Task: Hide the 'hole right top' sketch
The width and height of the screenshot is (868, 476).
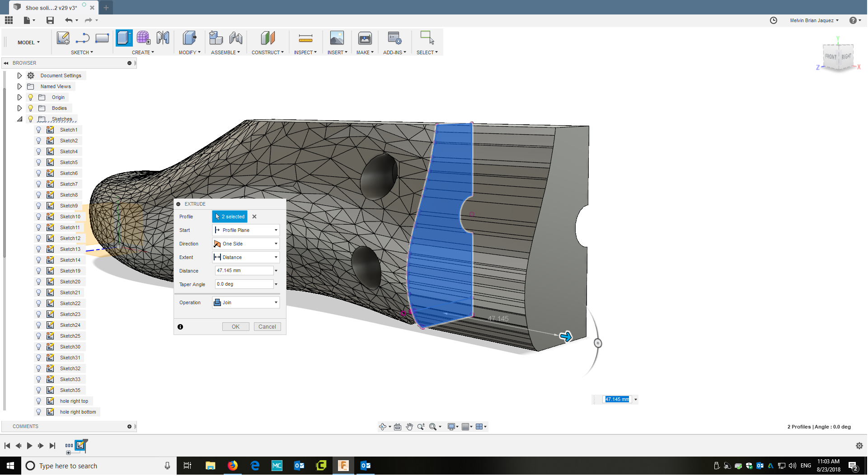Action: tap(38, 401)
